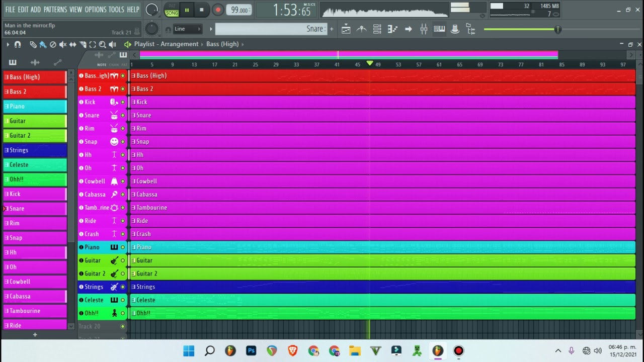
Task: Select the Playback tool
Action: coord(112,45)
